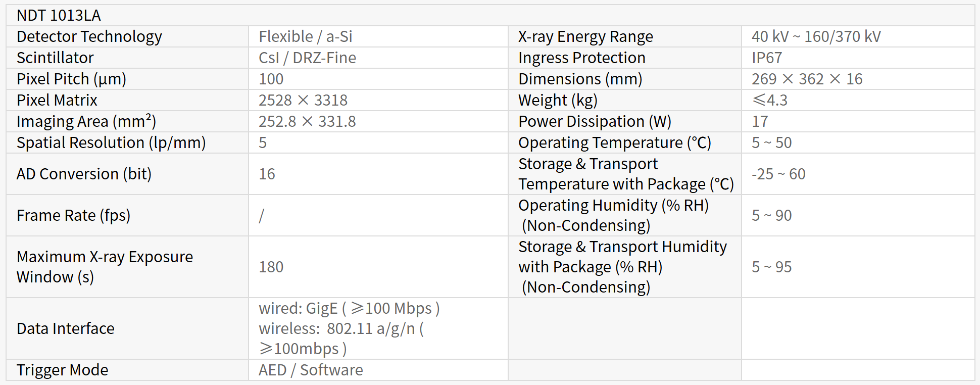Select the Spatial Resolution (lp/mm) label
This screenshot has width=980, height=385.
111,143
